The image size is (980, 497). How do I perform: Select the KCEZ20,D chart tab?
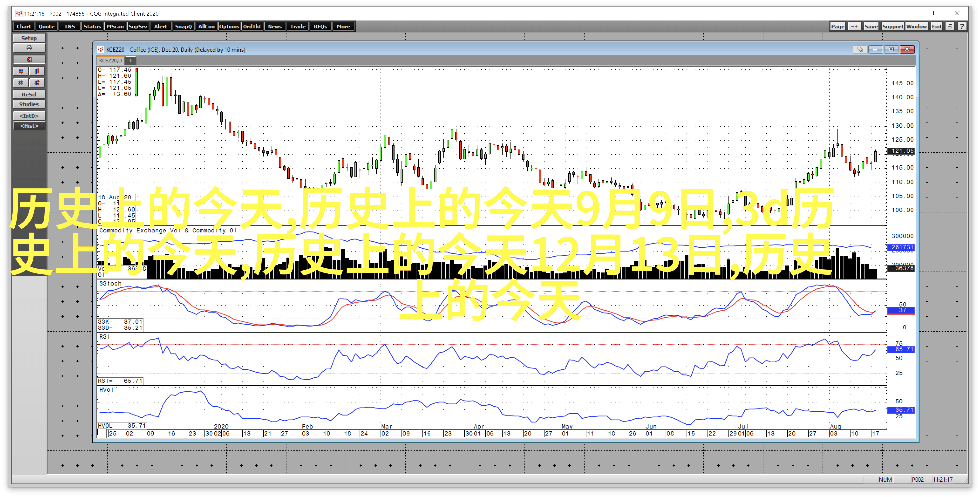pyautogui.click(x=110, y=61)
